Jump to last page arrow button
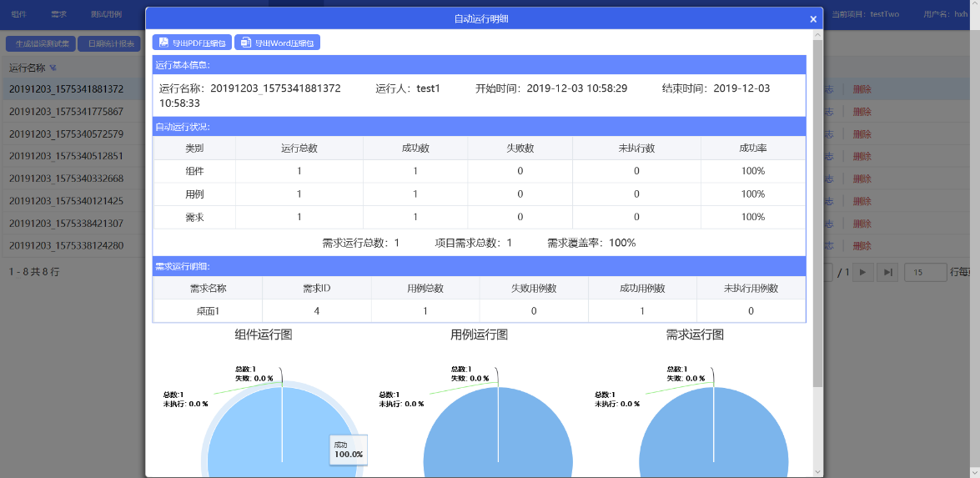 click(x=888, y=272)
